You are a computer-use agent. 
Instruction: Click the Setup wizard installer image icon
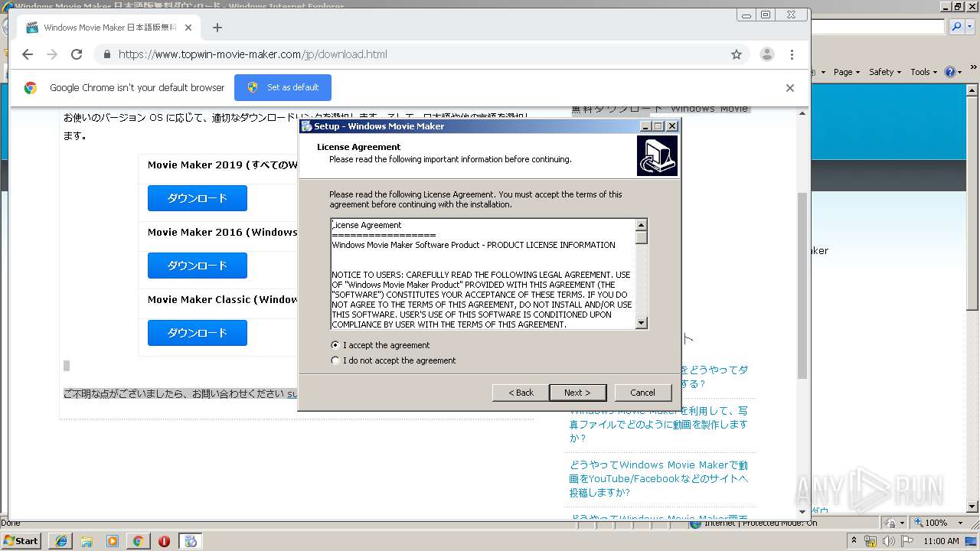(x=657, y=155)
